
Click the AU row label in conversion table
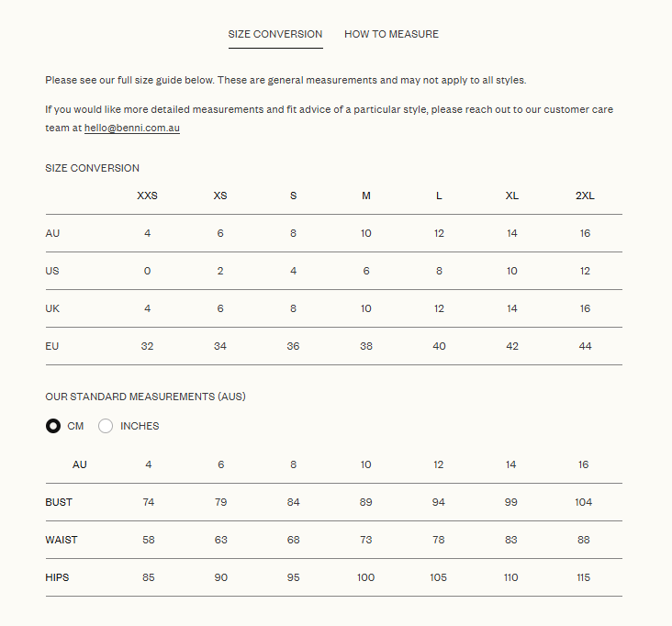pos(52,233)
